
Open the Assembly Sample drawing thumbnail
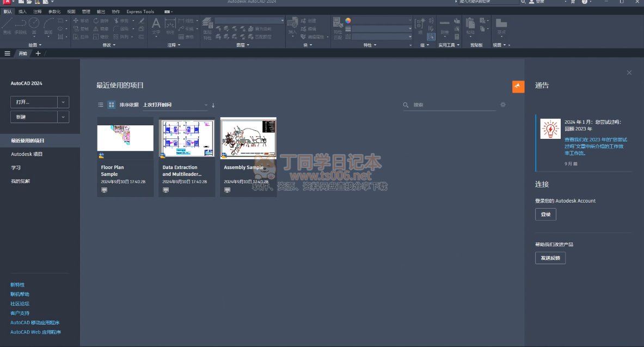[248, 138]
